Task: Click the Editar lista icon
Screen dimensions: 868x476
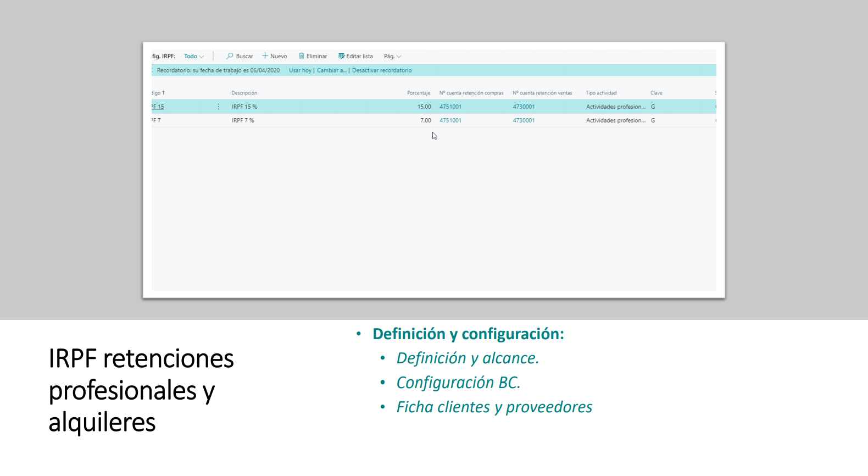Action: coord(341,56)
